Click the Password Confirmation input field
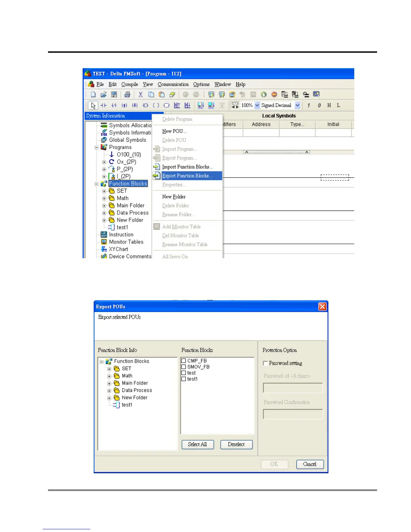Screen dimensions: 411x532 (x=293, y=414)
